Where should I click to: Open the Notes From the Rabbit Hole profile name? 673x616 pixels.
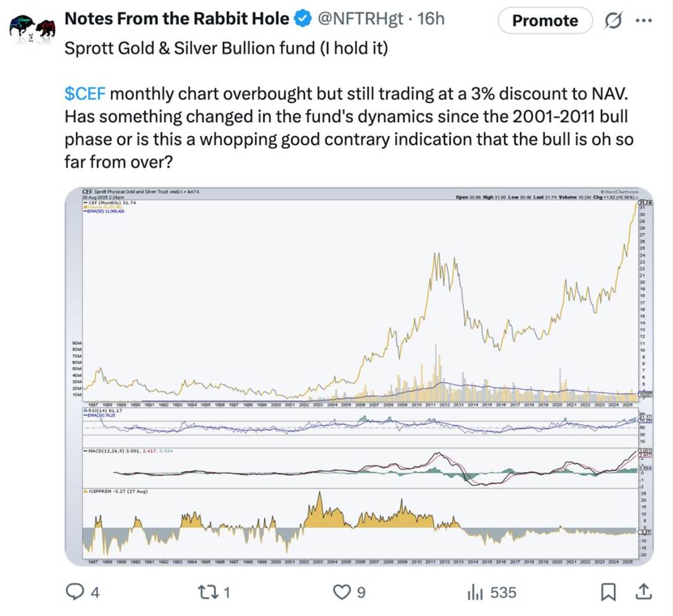176,19
